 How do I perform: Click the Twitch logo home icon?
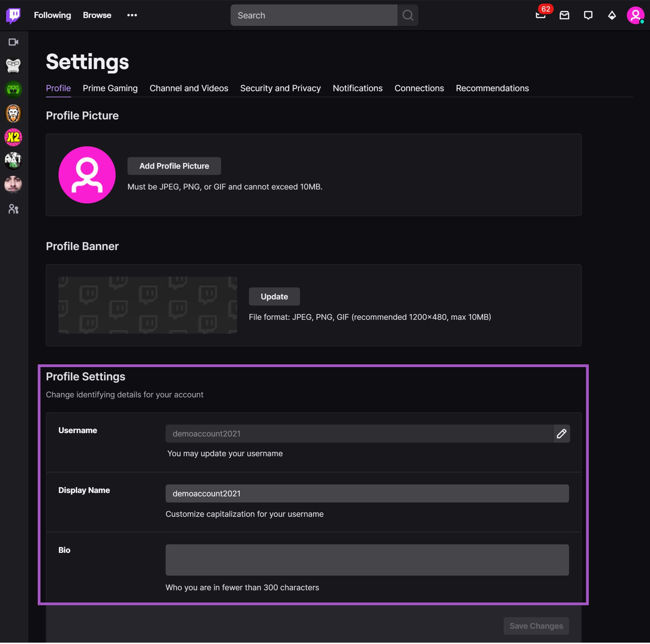[13, 15]
